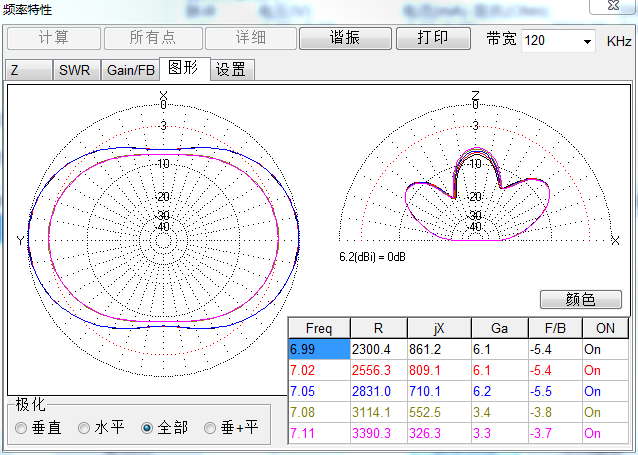Select the magenta 7.11 frequency cell

pyautogui.click(x=319, y=433)
